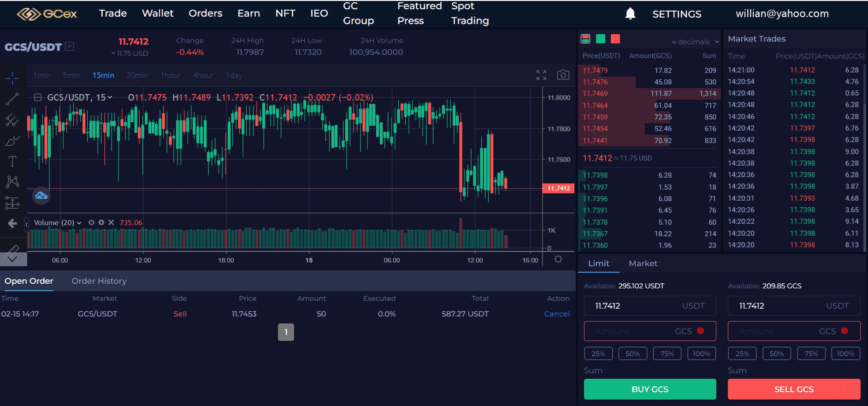Cancel the GCS/USDT sell order
868x406 pixels.
pos(557,314)
